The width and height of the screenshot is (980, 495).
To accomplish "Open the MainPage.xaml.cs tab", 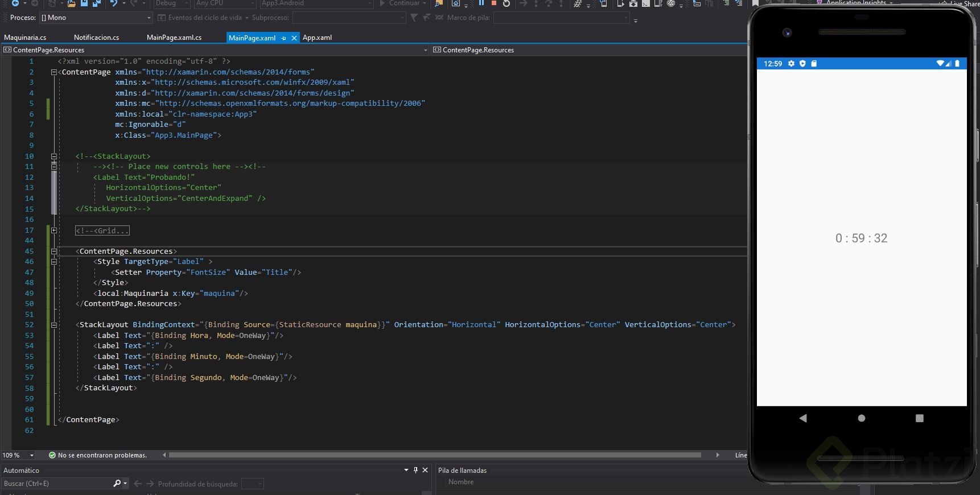I will click(x=174, y=38).
